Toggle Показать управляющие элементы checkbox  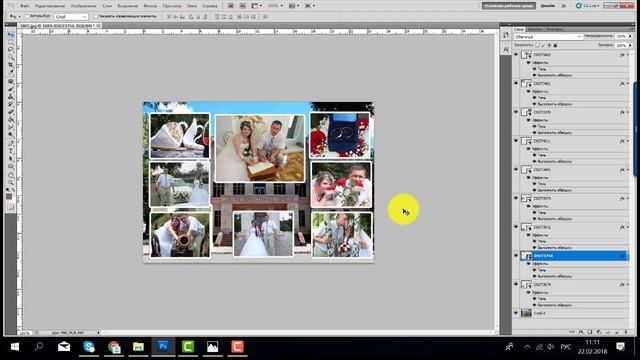pyautogui.click(x=96, y=16)
